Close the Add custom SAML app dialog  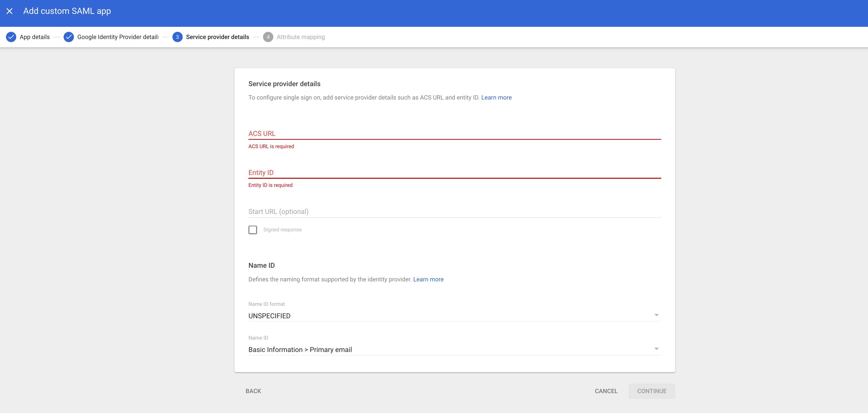coord(9,11)
